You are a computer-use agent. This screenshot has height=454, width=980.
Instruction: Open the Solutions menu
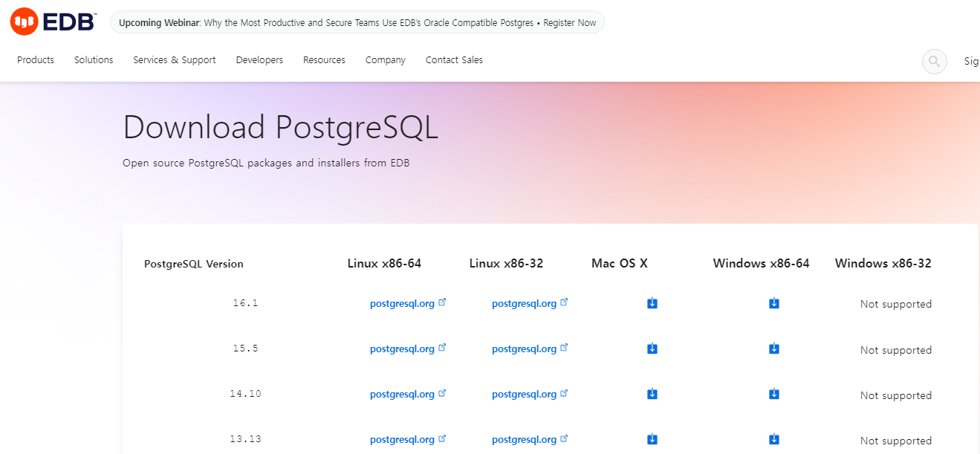[94, 60]
